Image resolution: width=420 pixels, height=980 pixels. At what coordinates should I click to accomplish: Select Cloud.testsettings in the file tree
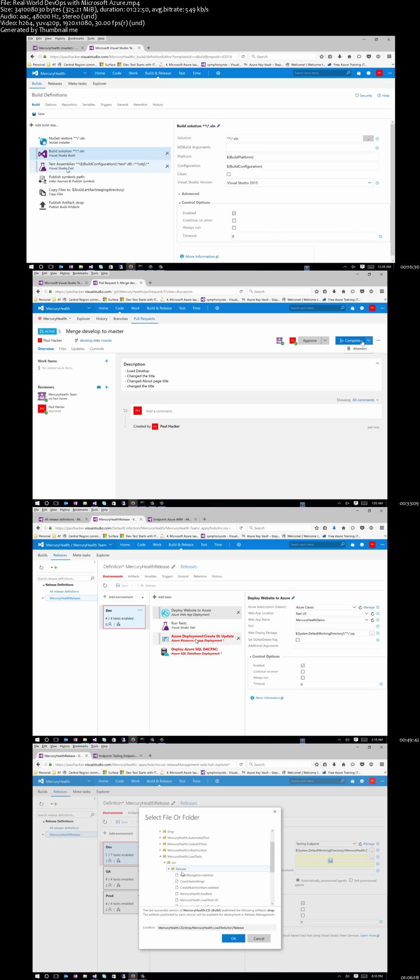[192, 881]
